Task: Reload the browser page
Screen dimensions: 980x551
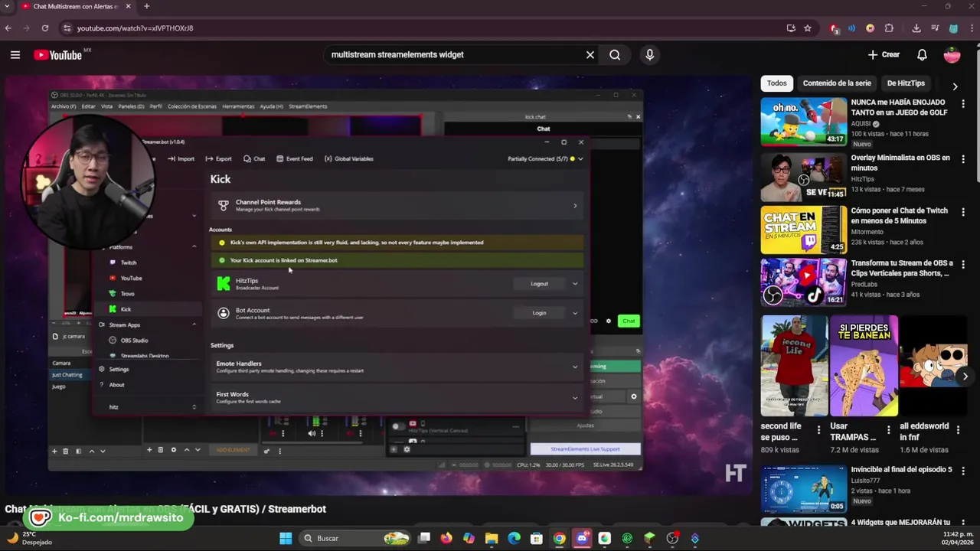Action: click(x=45, y=28)
